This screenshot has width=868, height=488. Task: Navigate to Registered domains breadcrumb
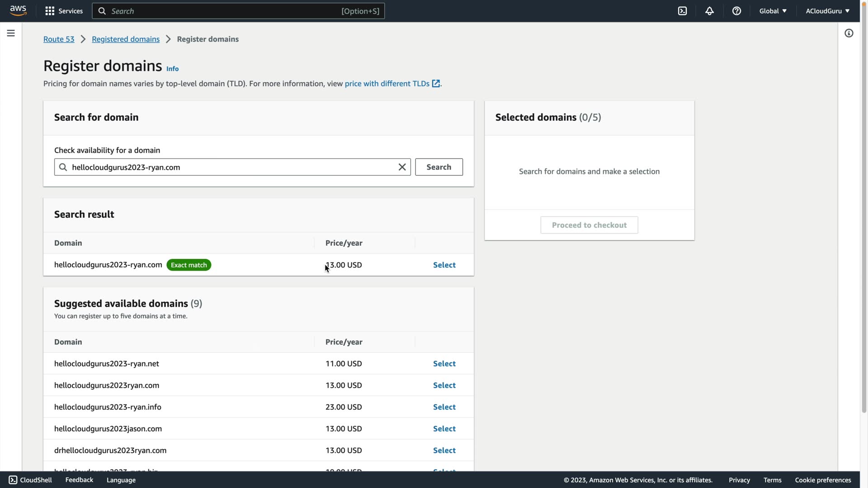pyautogui.click(x=126, y=39)
